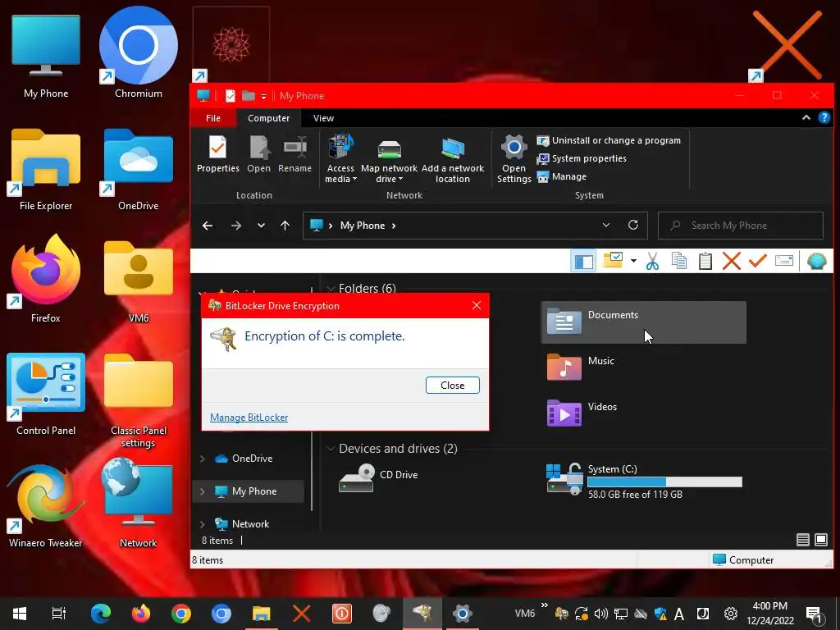Select the Documents folder
The height and width of the screenshot is (630, 840).
pos(643,322)
